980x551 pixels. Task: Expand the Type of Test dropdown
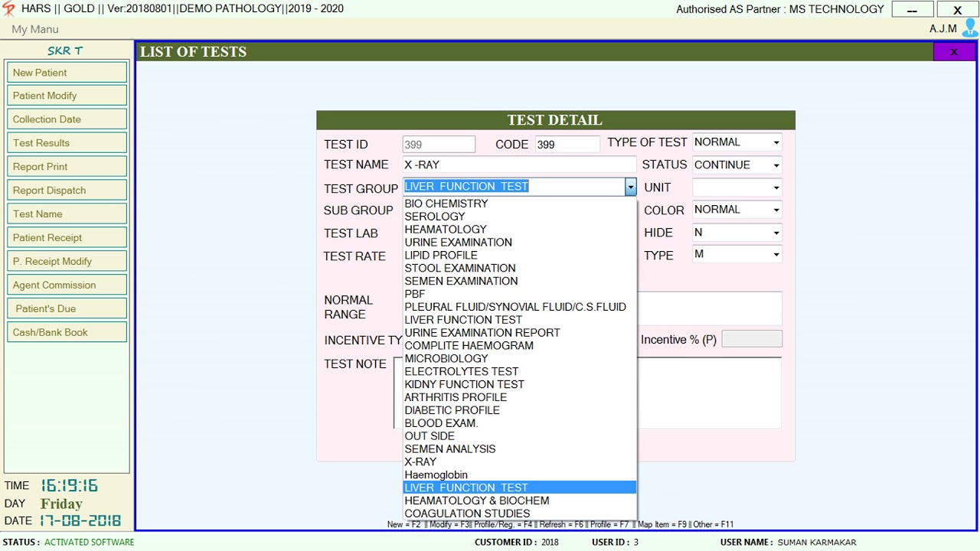[776, 142]
